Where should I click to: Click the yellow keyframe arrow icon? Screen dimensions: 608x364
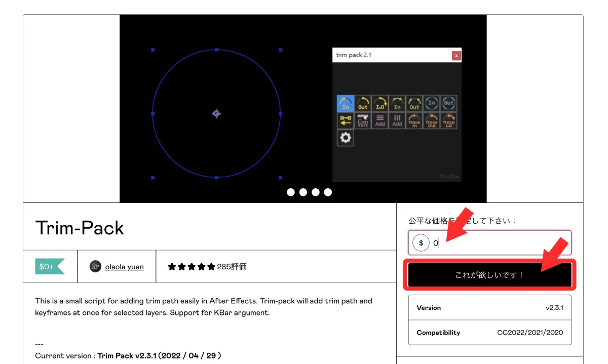(346, 121)
